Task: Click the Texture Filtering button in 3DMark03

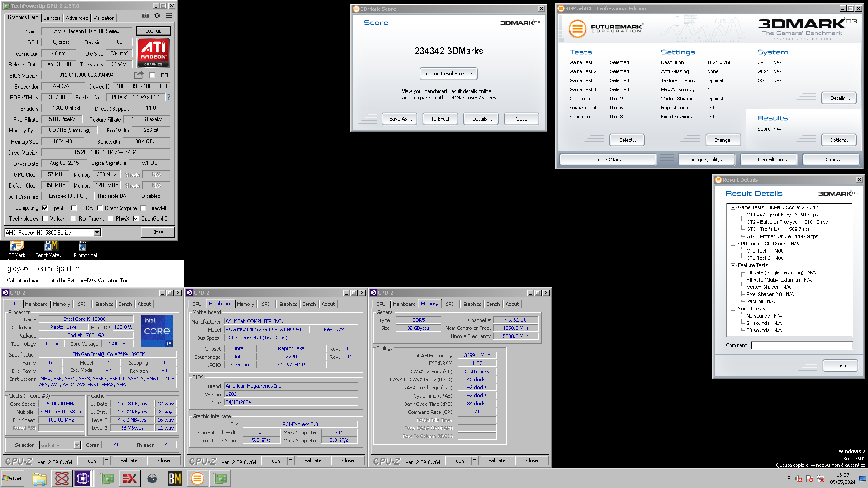Action: click(770, 160)
